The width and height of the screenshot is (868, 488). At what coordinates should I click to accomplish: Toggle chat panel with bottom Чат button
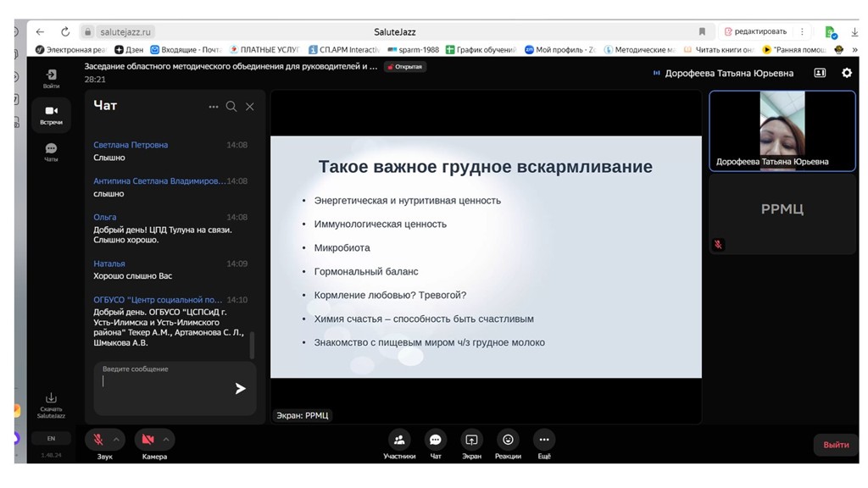point(435,440)
